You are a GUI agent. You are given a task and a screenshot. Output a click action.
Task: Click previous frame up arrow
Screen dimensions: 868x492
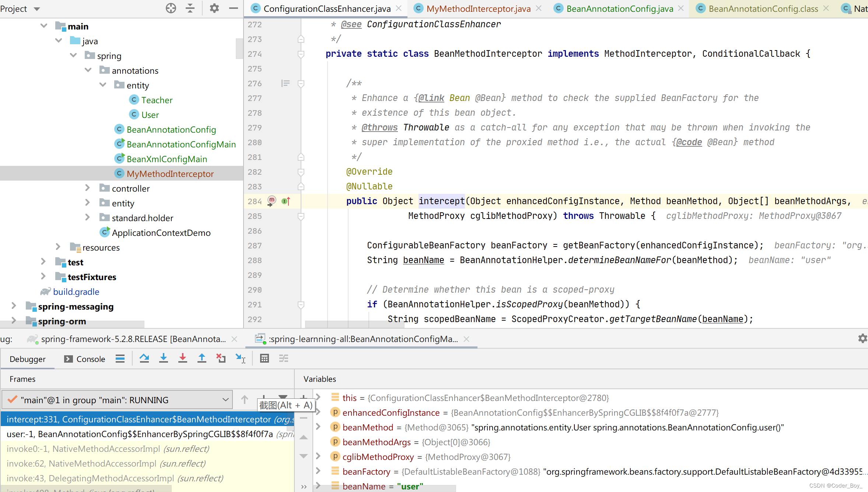tap(245, 399)
